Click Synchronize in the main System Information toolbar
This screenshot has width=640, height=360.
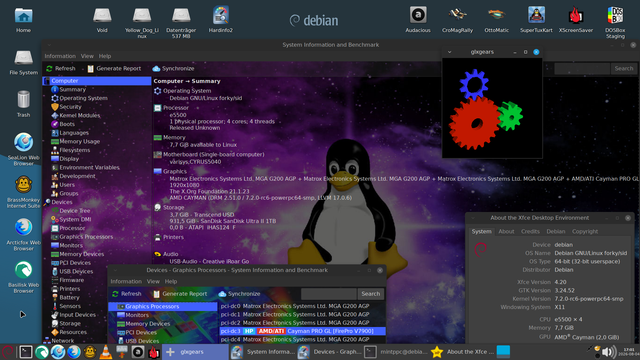[173, 69]
